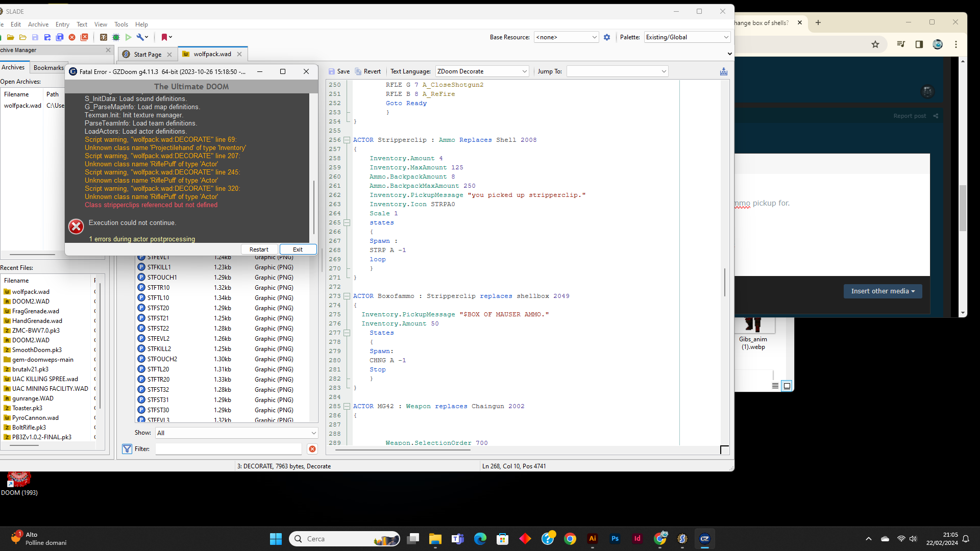The image size is (980, 551).
Task: Open the Chrome profile avatar
Action: point(938,44)
